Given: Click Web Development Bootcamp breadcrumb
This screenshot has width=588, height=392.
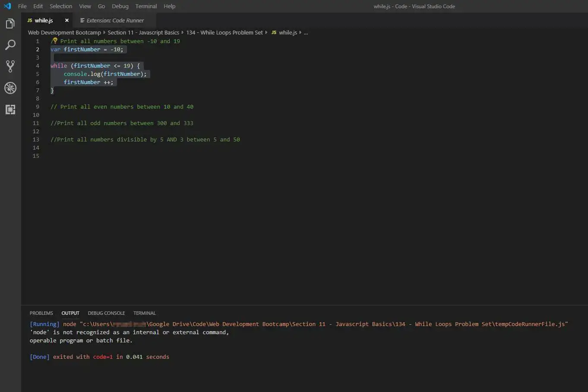Looking at the screenshot, I should coord(64,32).
